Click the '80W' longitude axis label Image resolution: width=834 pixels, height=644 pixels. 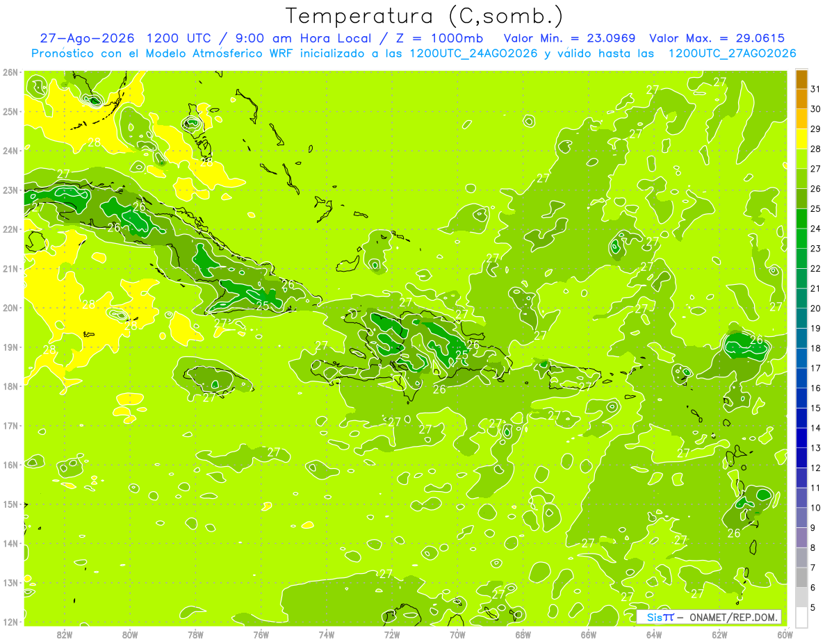130,634
